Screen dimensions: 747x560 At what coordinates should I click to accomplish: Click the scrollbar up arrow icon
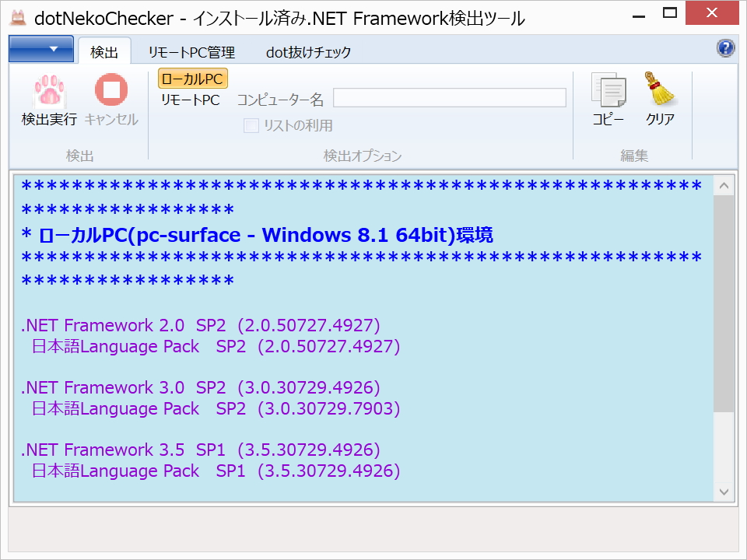click(724, 185)
